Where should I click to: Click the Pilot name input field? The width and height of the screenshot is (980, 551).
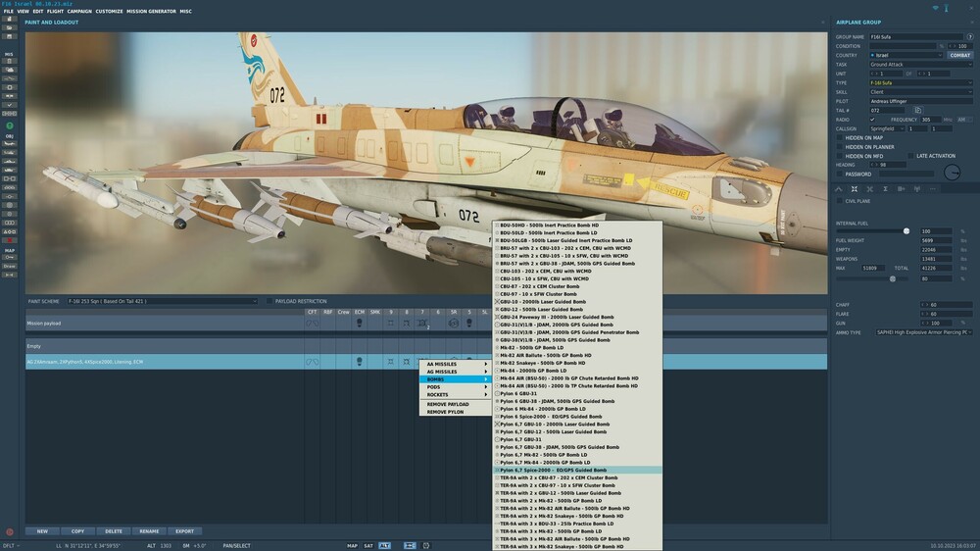click(x=920, y=101)
